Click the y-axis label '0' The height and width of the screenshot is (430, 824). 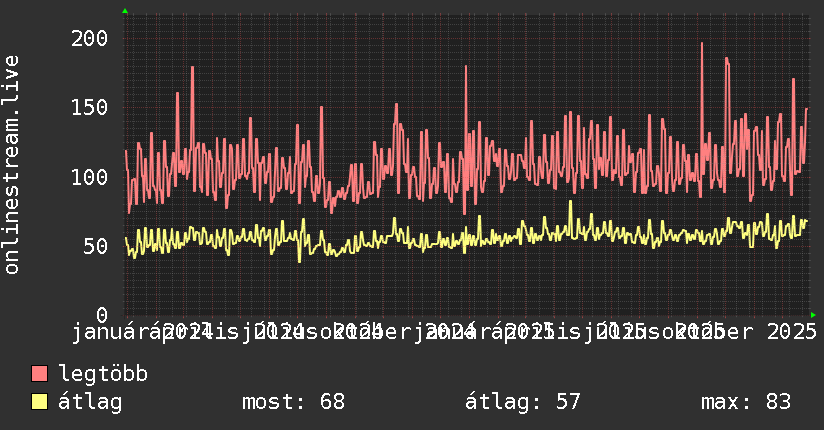click(102, 315)
